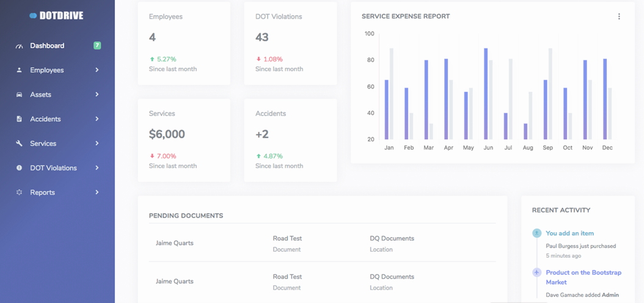Click the 1.08% decline figure
Image resolution: width=644 pixels, height=303 pixels.
pos(273,59)
